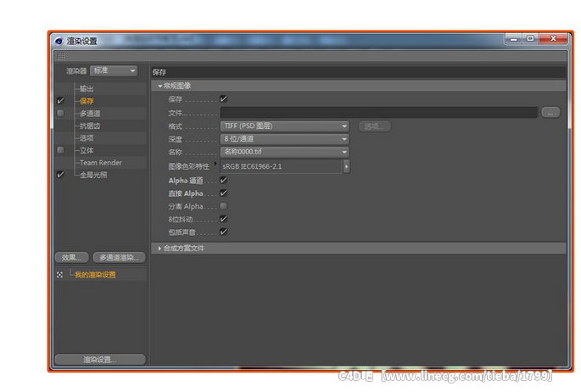
Task: Click the Cinema 4D logo icon in title bar
Action: click(x=59, y=41)
